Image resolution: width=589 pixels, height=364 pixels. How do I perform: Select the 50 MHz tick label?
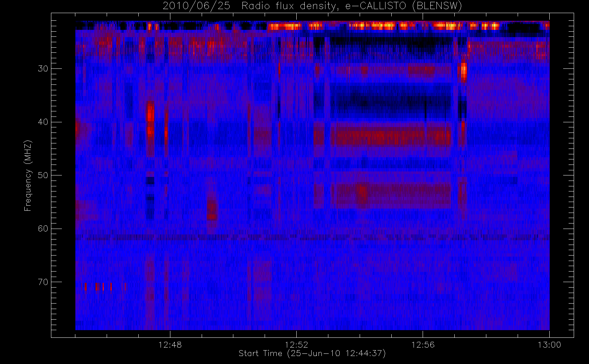pos(43,175)
